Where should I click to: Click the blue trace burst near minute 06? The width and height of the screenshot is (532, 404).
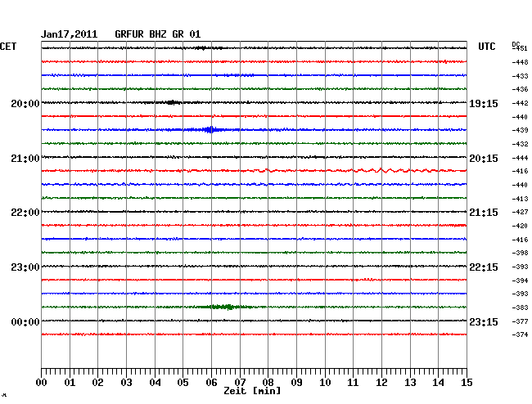(210, 129)
